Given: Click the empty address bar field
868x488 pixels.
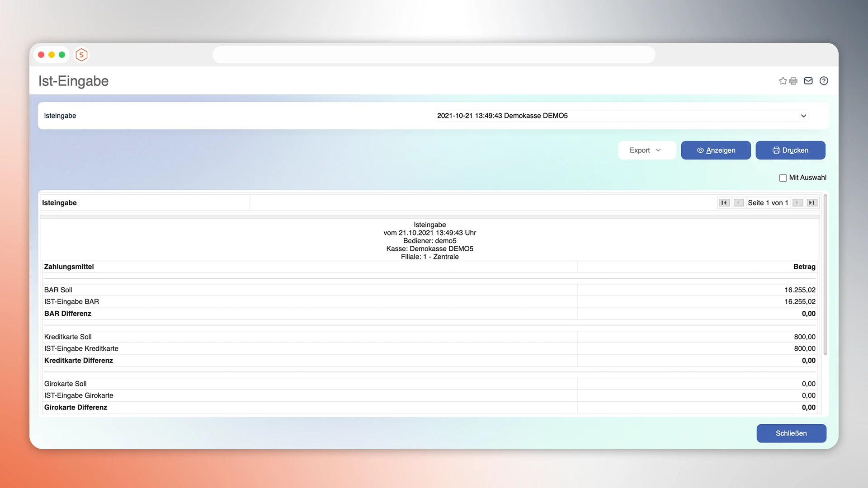Looking at the screenshot, I should pyautogui.click(x=434, y=55).
